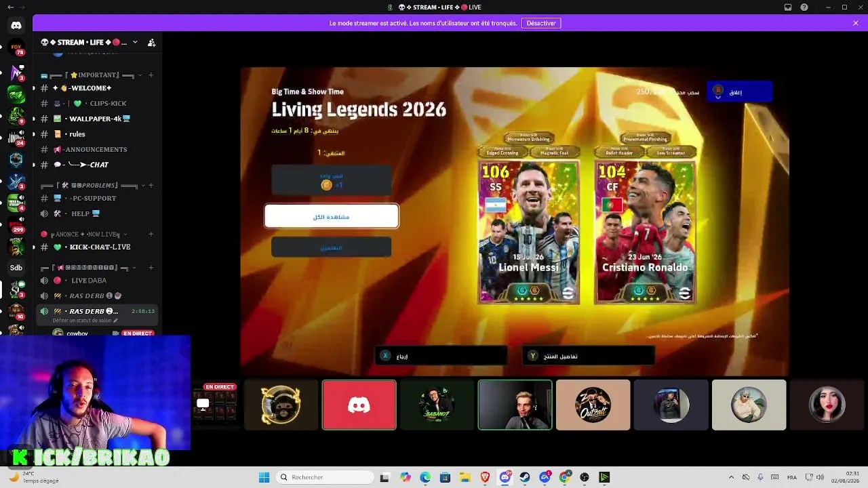The height and width of the screenshot is (488, 868).
Task: Select the BABANO7 participant tile
Action: [x=437, y=405]
